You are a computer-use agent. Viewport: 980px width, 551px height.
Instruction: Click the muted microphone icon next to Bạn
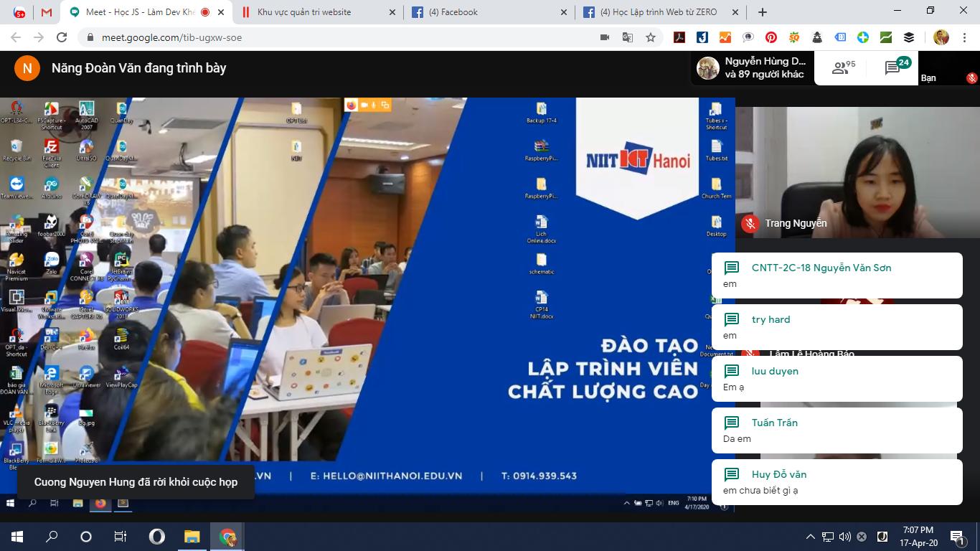(971, 78)
